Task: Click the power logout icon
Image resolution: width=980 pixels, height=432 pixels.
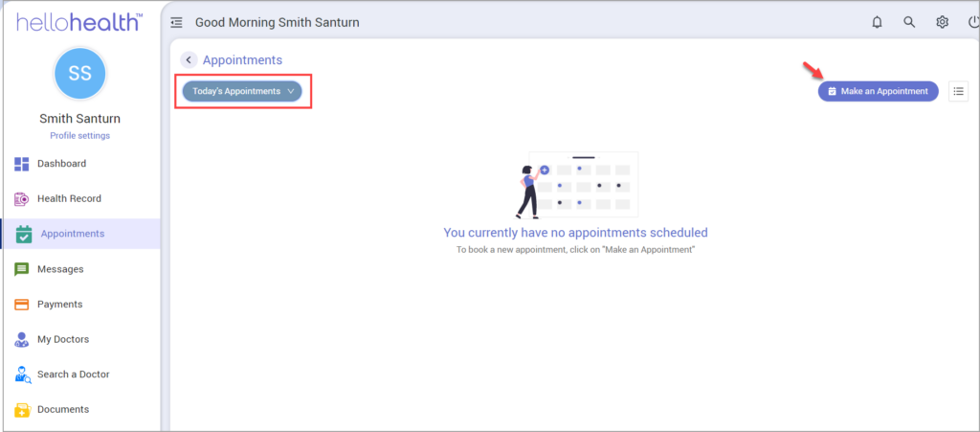Action: pos(972,22)
